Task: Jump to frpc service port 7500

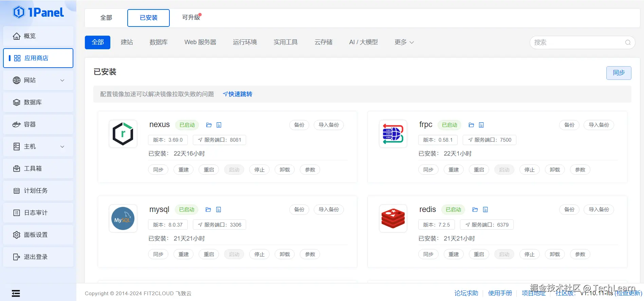Action: (x=490, y=140)
